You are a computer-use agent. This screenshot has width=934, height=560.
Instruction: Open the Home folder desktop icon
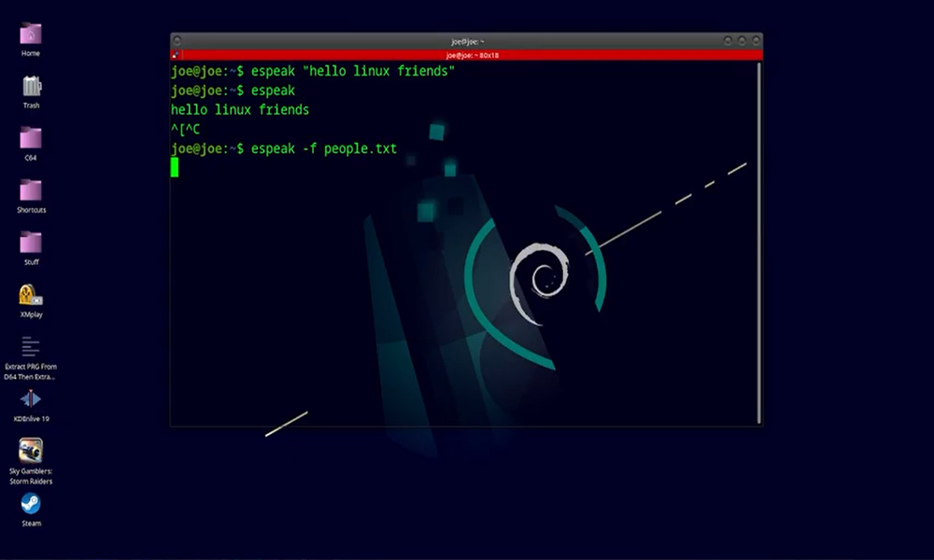[31, 35]
